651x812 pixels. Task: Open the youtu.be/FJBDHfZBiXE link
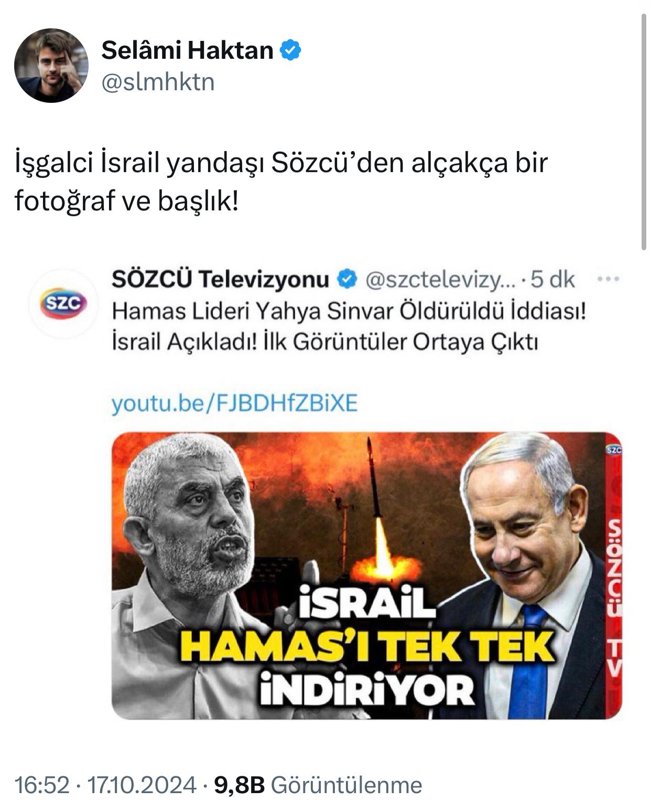coord(234,403)
